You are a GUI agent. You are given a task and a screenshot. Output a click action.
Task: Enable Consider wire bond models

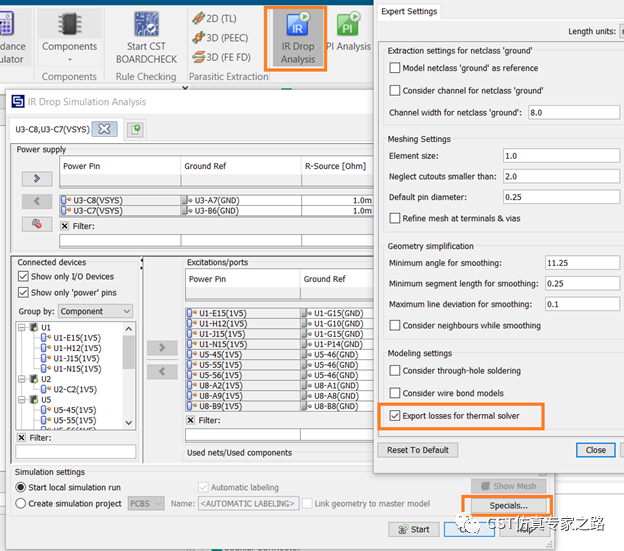click(395, 393)
